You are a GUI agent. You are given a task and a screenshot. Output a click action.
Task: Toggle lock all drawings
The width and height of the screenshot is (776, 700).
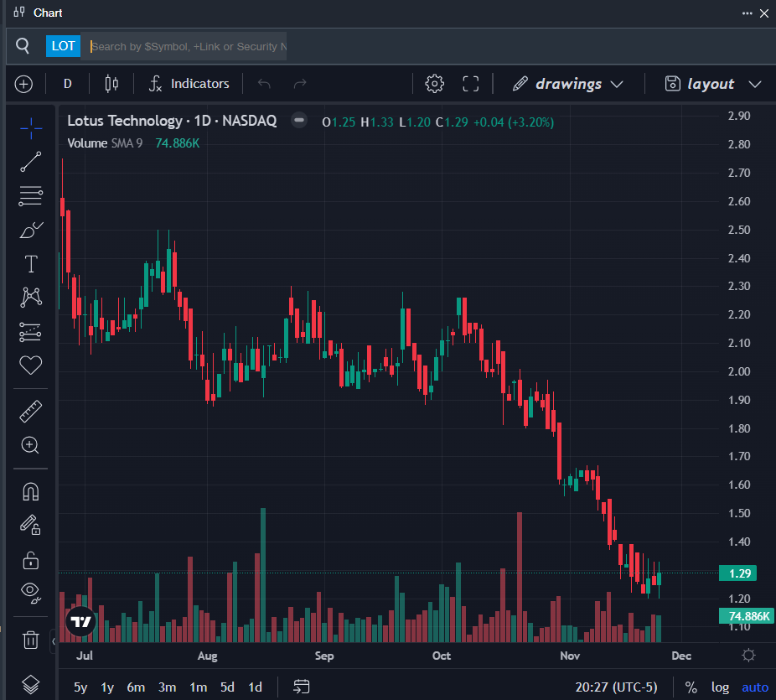point(31,559)
